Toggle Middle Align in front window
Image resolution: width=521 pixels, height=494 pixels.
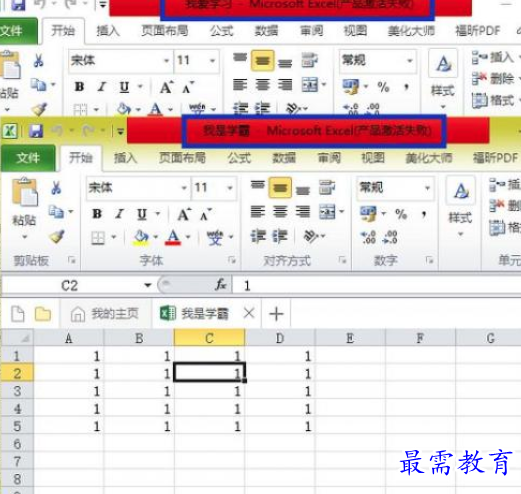click(x=280, y=188)
